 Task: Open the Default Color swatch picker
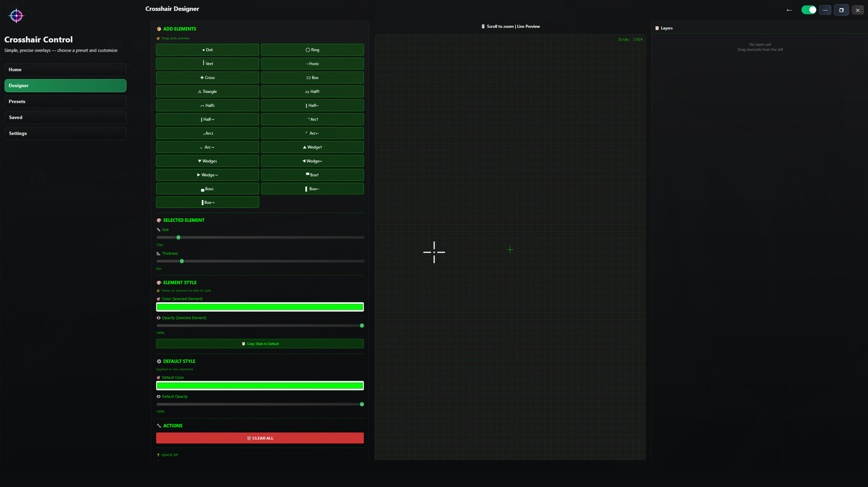pyautogui.click(x=259, y=386)
